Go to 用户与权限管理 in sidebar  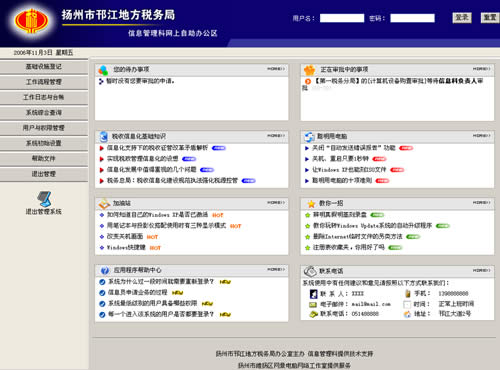tap(44, 128)
